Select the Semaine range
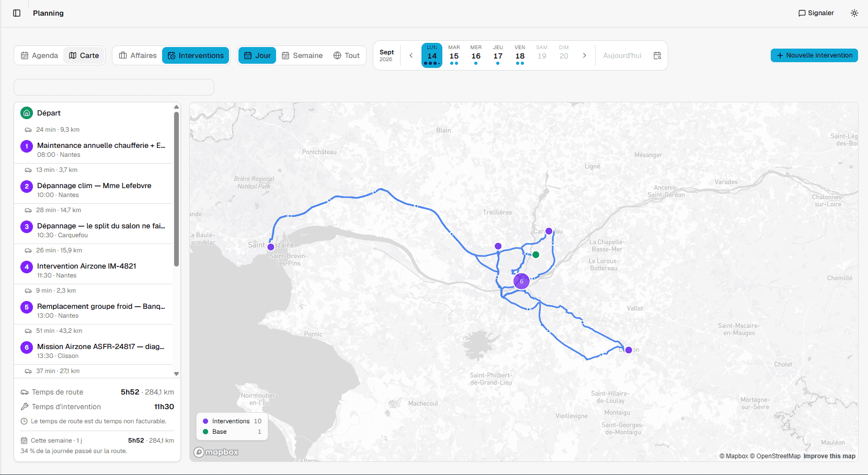Viewport: 868px width, 475px height. (302, 55)
